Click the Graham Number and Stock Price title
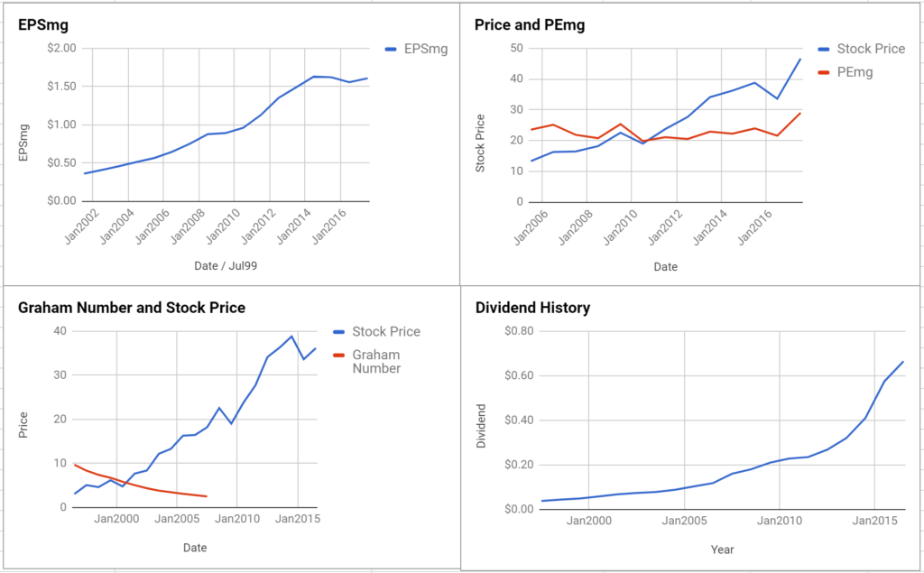Viewport: 924px width, 573px height. tap(132, 308)
